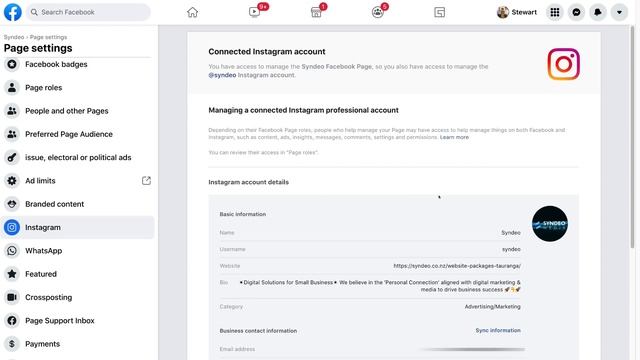
Task: Open the Marketplace icon
Action: tap(316, 12)
